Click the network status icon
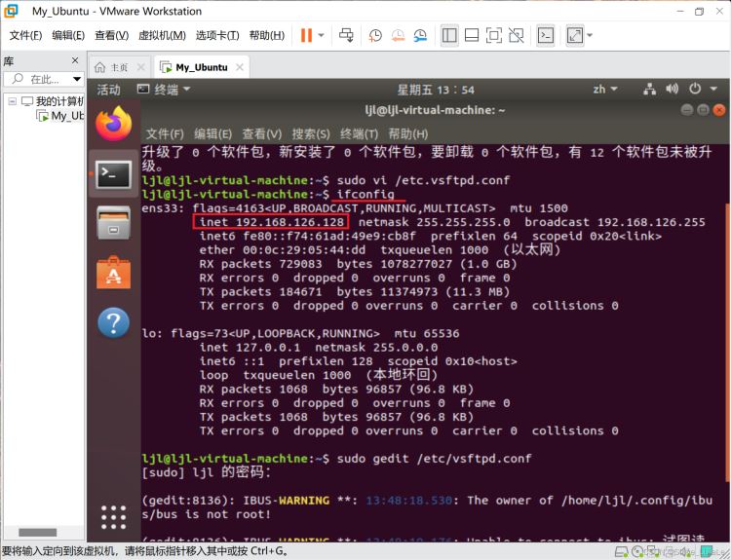 pyautogui.click(x=649, y=89)
